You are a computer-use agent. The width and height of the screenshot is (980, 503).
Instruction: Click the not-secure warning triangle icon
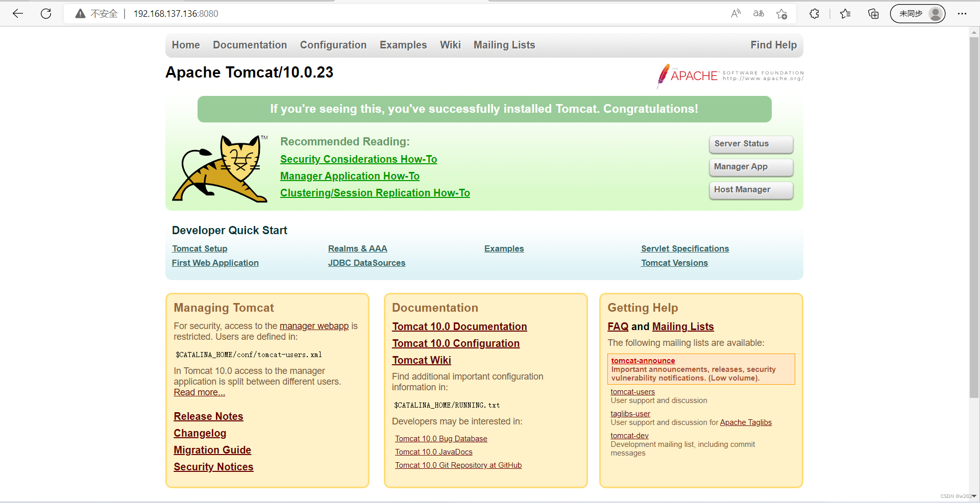coord(80,14)
